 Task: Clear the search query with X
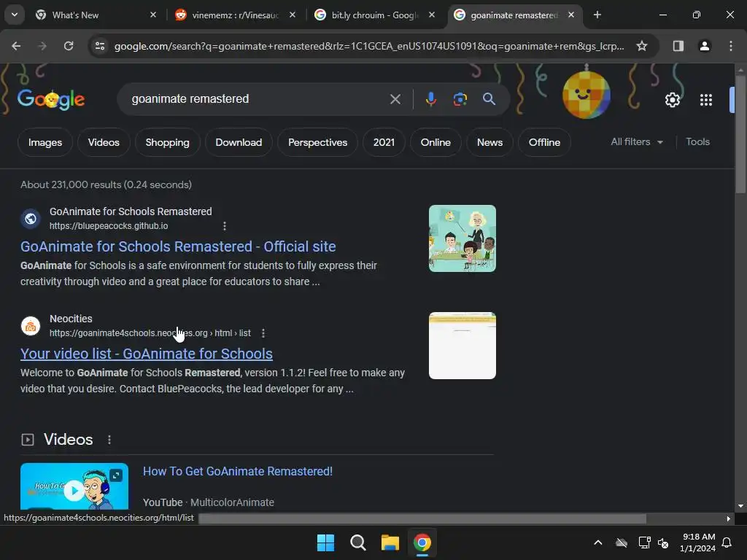click(395, 99)
